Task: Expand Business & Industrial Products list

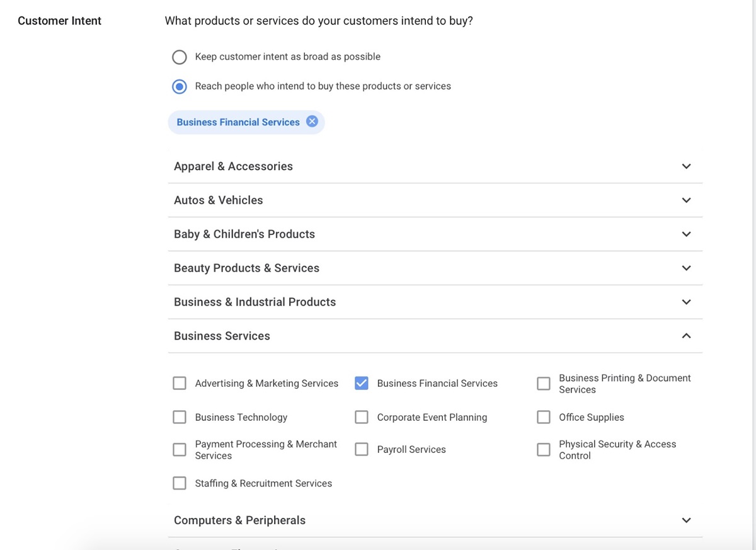Action: point(686,302)
